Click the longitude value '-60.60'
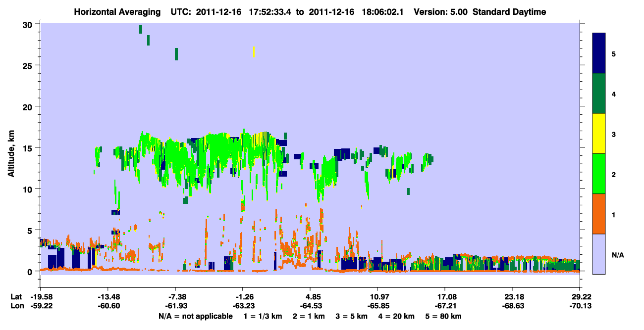 [x=108, y=306]
